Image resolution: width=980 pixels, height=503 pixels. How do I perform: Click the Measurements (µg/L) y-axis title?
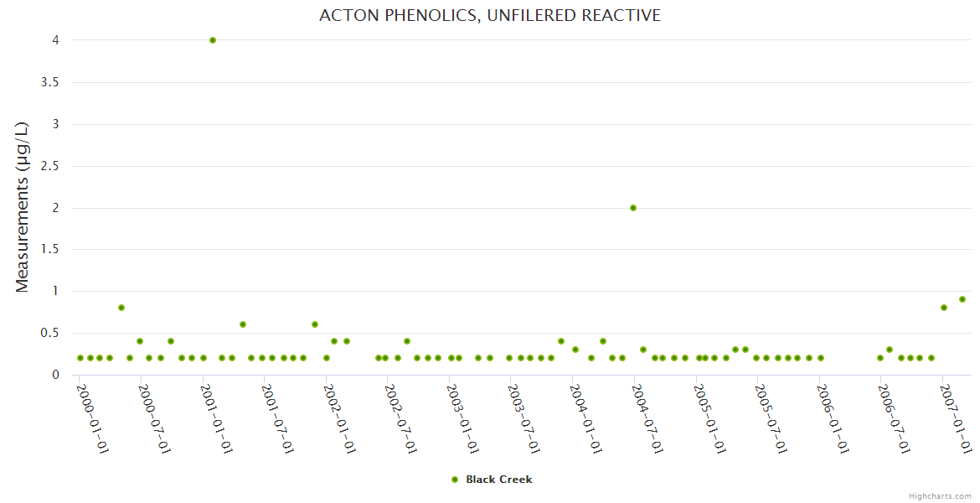pos(23,207)
